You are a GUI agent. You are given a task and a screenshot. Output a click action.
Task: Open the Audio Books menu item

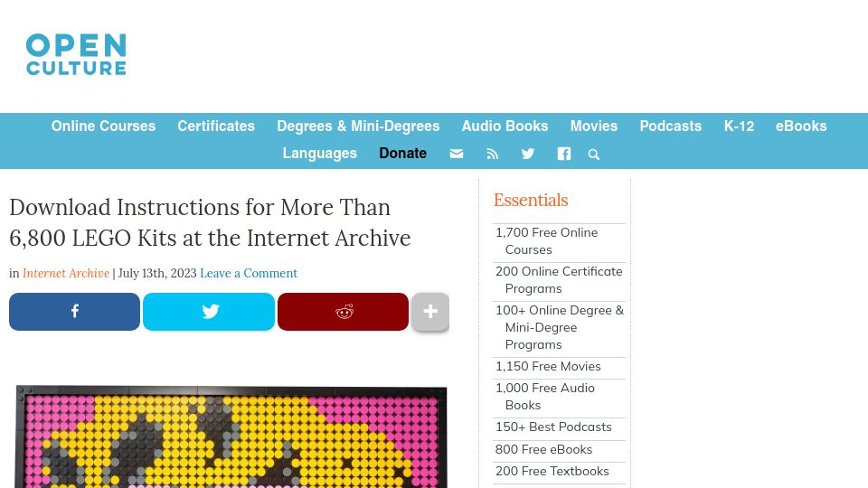click(505, 127)
